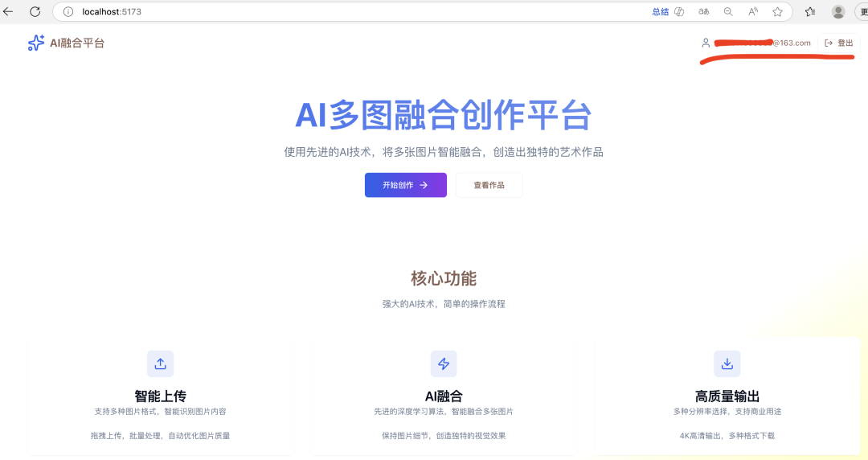Click text 4K高清输出，多种格式下载
Viewport: 868px width, 460px height.
tap(727, 436)
